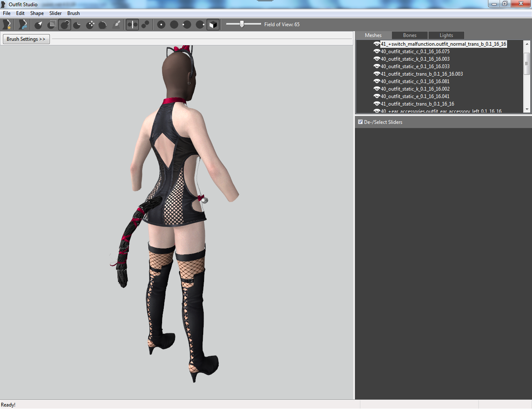
Task: Select mesh name 41_outfit_static_trans_b_0.1_16_16
Action: click(418, 104)
